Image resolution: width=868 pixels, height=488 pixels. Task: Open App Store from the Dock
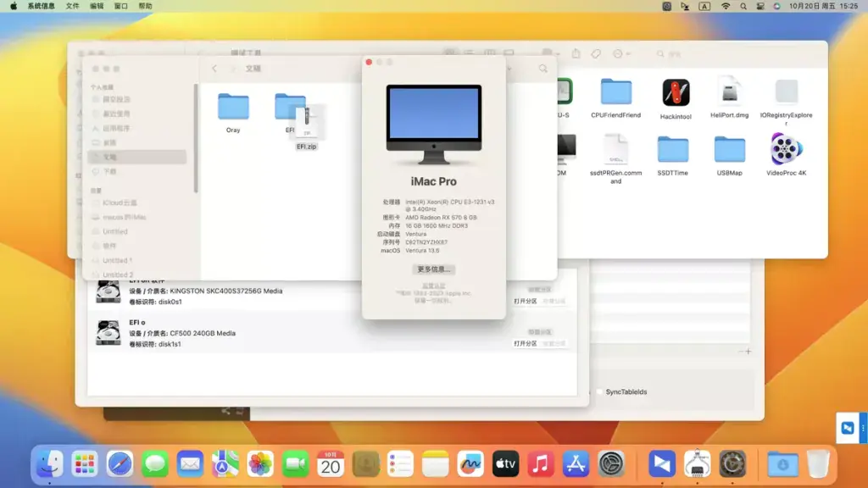(x=576, y=463)
